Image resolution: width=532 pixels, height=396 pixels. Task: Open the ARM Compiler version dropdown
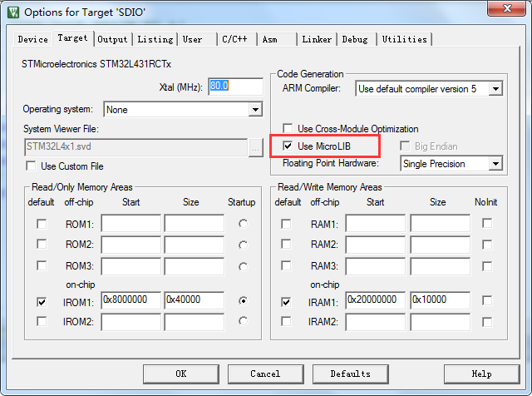[x=495, y=88]
